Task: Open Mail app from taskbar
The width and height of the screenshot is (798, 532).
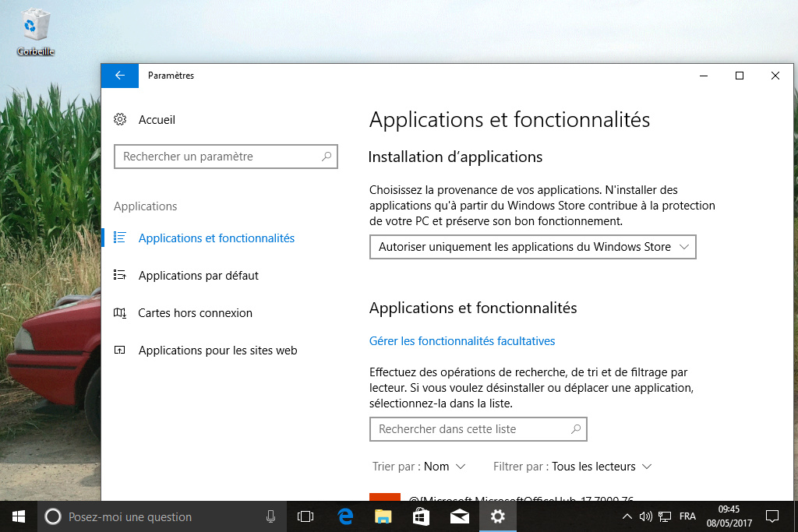Action: click(x=459, y=516)
